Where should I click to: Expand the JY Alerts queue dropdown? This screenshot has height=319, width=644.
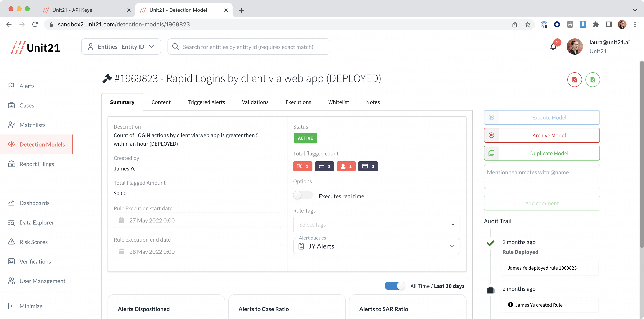click(x=376, y=246)
